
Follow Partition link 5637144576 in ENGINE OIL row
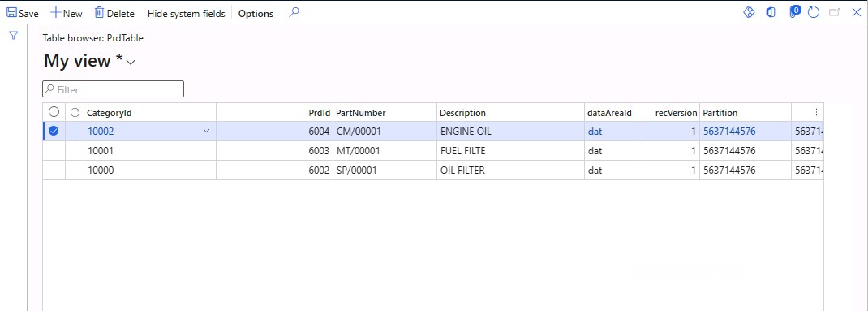pos(729,132)
